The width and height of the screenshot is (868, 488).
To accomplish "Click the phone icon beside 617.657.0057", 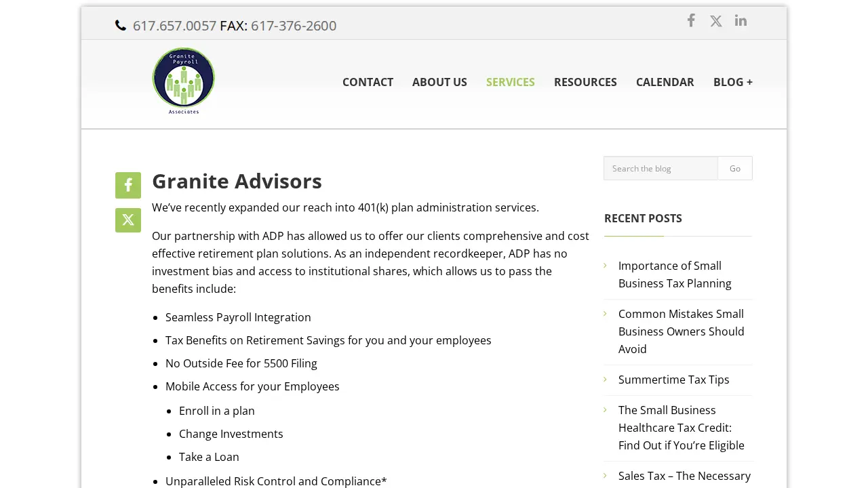I will coord(121,26).
